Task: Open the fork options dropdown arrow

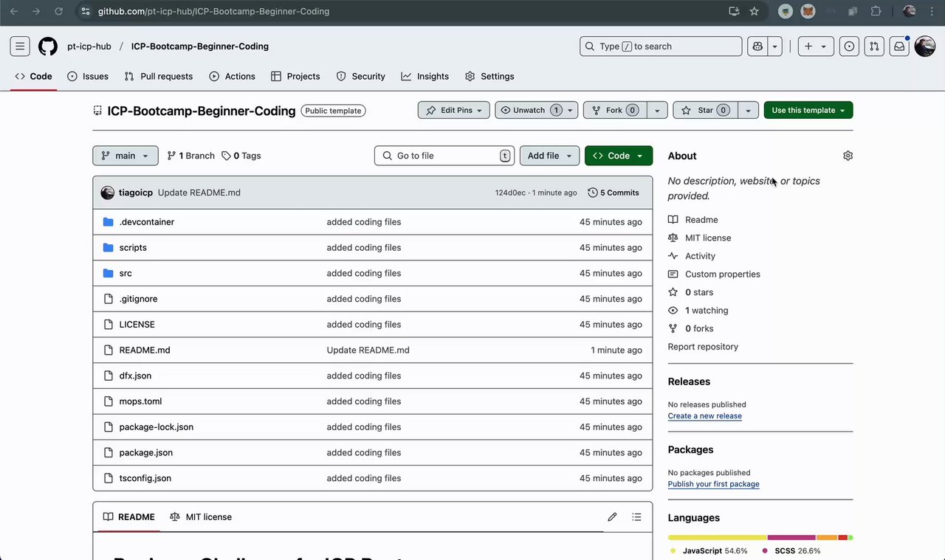Action: 657,111
